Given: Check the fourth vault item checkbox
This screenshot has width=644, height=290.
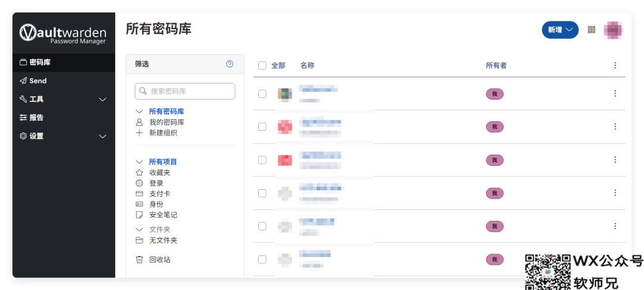Looking at the screenshot, I should coord(262,193).
